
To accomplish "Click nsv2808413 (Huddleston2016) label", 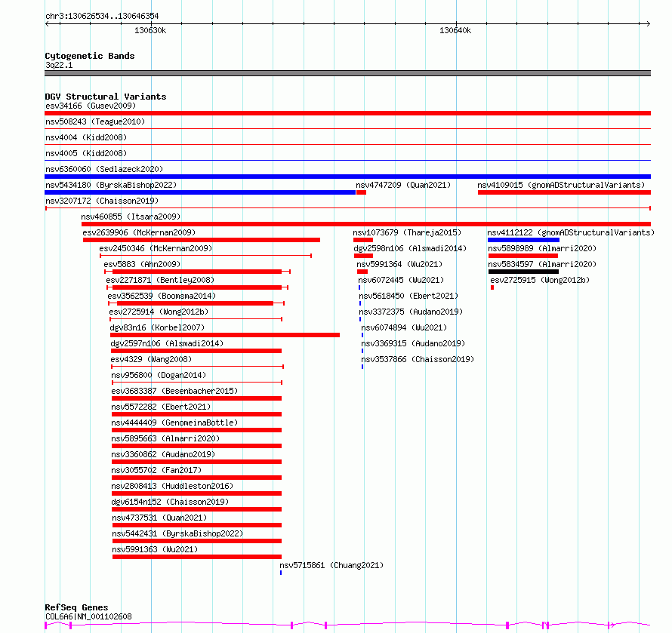I will (172, 486).
